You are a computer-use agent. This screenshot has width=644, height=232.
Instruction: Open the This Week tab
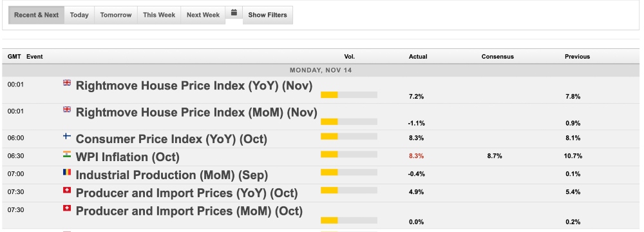159,15
